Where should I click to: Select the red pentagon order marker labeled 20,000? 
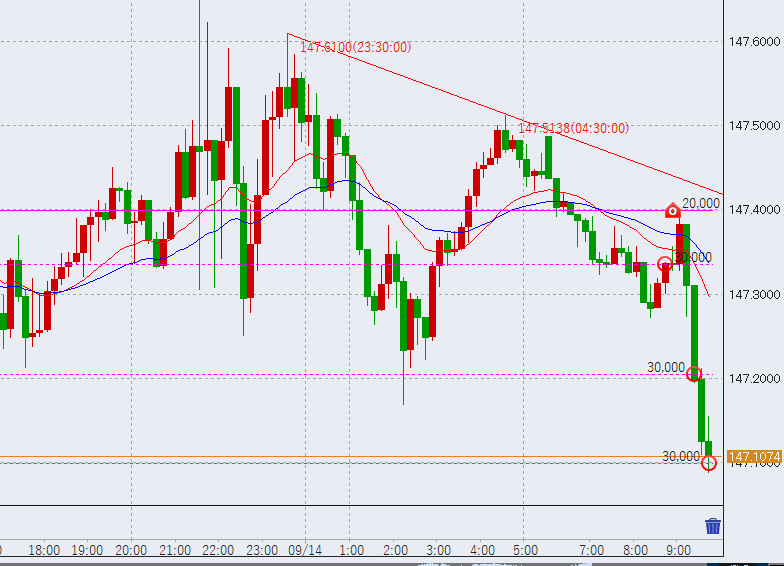673,210
